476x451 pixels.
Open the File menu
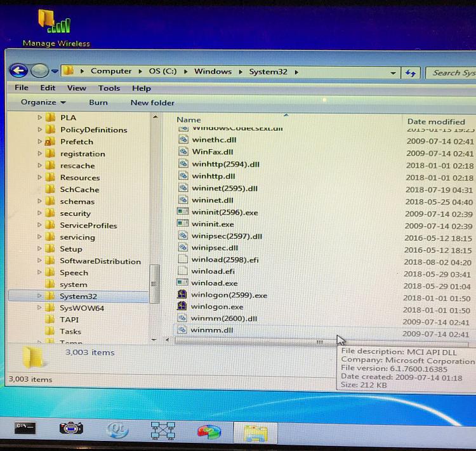[22, 88]
